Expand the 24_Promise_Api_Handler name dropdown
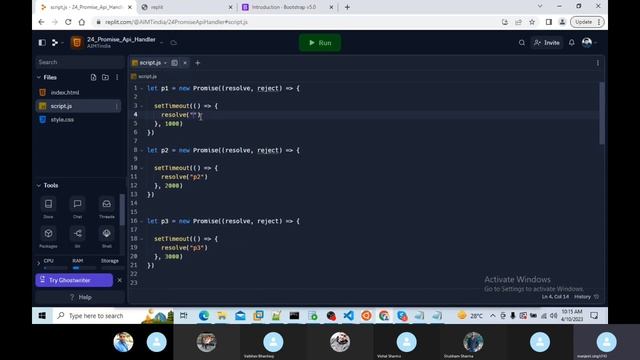Viewport: 640px width, 360px height. (x=162, y=42)
